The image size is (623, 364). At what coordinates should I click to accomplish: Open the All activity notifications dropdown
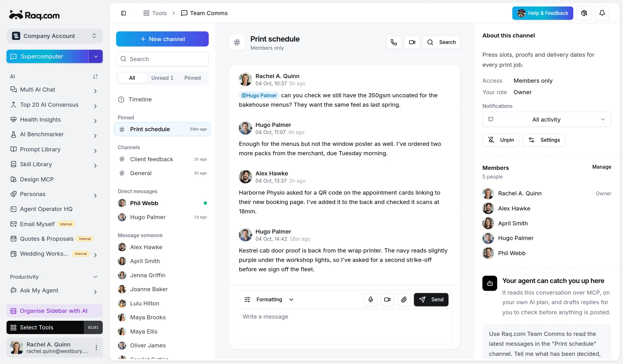[x=547, y=119]
